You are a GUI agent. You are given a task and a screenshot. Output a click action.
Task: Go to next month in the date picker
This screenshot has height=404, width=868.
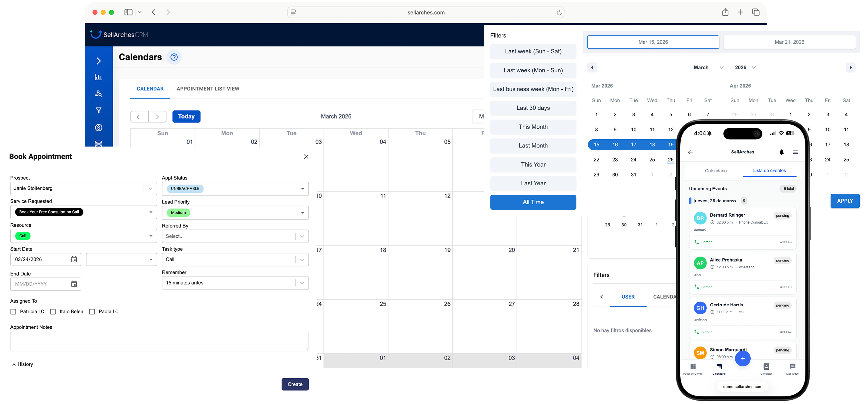850,68
